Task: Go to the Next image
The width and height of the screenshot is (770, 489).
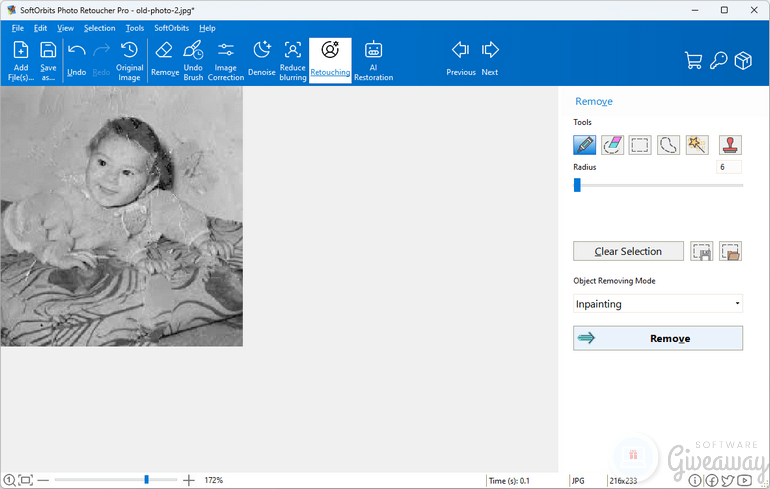Action: tap(490, 58)
